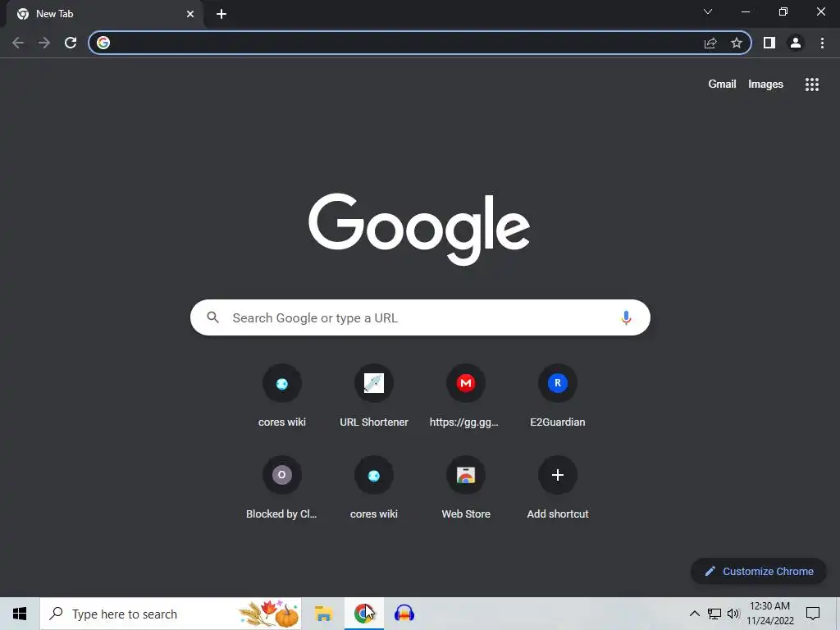Reload the page with refresh icon
840x630 pixels.
(x=71, y=43)
